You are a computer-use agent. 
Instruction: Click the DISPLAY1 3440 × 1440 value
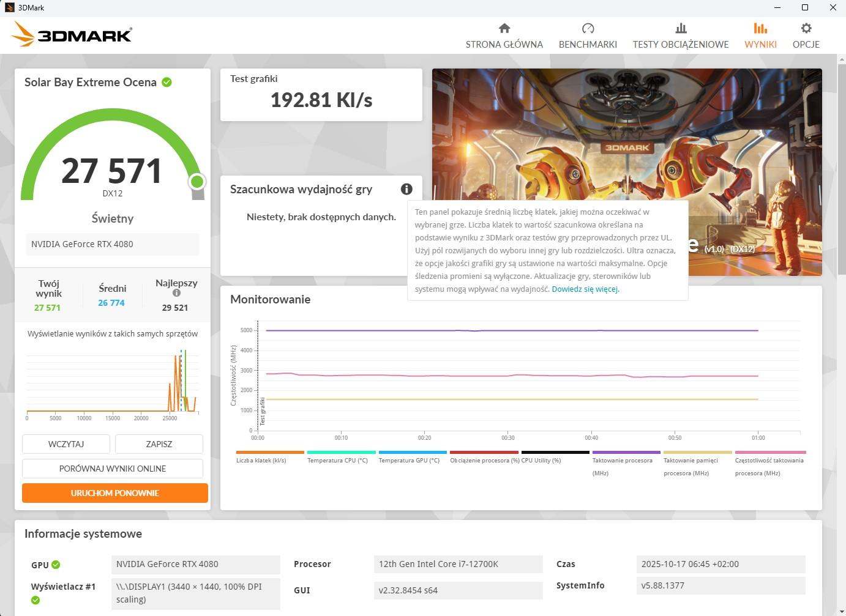click(x=196, y=593)
